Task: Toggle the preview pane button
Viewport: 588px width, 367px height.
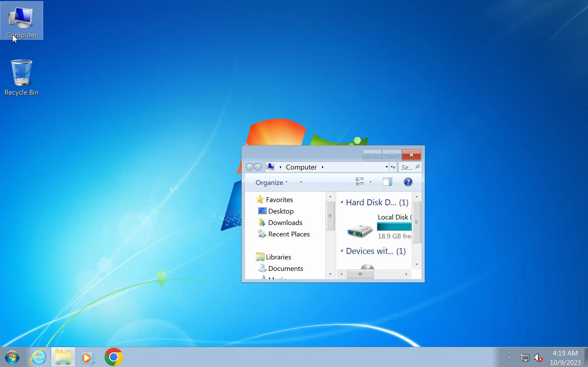Action: click(387, 182)
